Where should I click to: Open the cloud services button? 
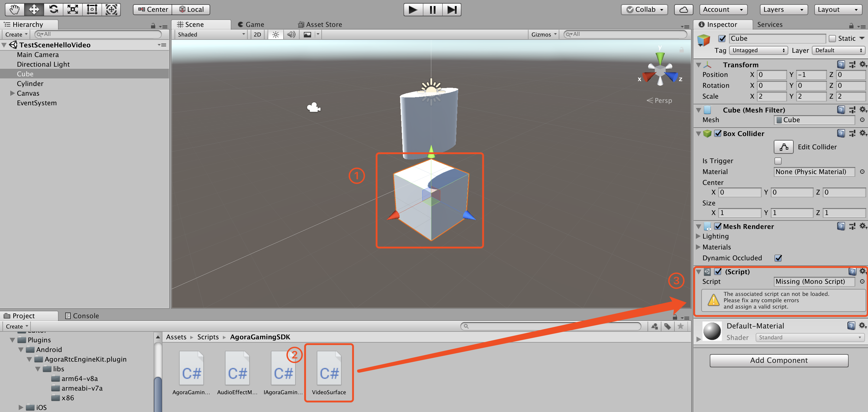pyautogui.click(x=683, y=9)
